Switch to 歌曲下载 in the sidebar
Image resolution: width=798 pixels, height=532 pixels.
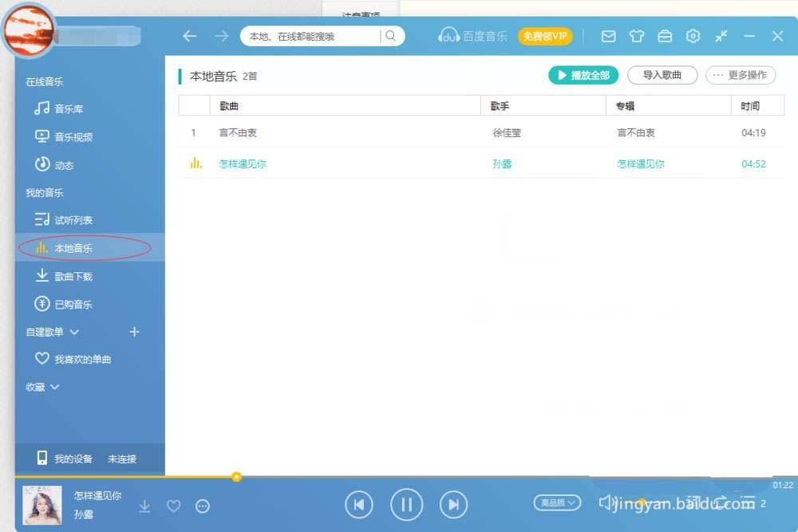pos(73,275)
